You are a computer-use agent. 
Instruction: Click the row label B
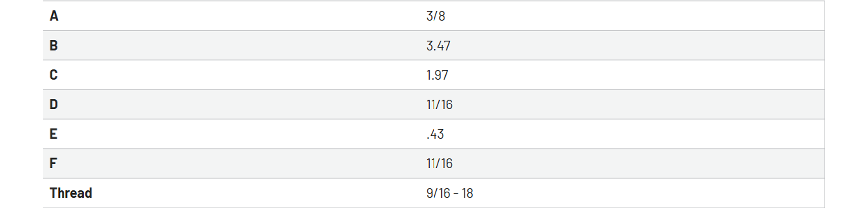[54, 46]
